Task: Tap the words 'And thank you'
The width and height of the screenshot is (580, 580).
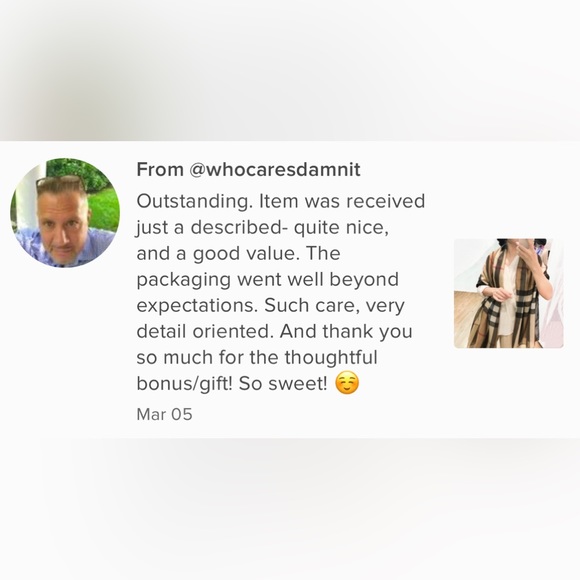Action: tap(346, 332)
